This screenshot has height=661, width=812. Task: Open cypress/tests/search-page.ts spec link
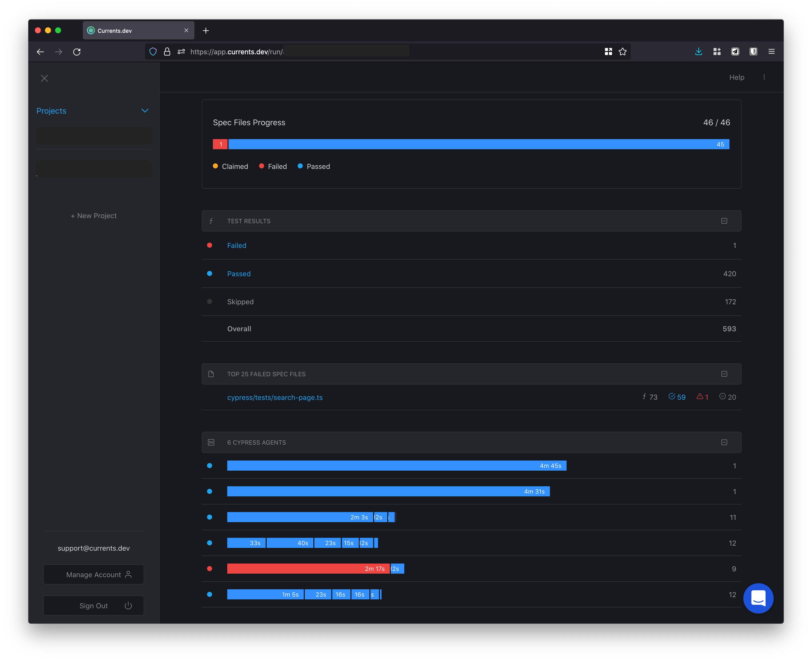coord(274,397)
